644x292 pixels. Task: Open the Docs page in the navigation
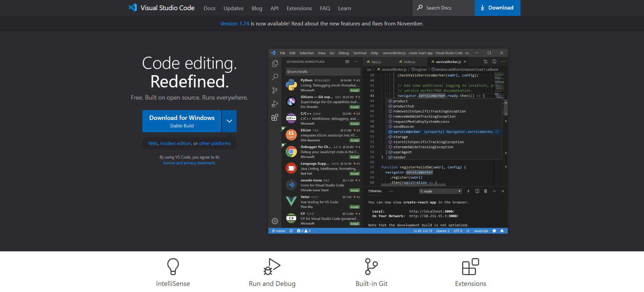pyautogui.click(x=209, y=8)
